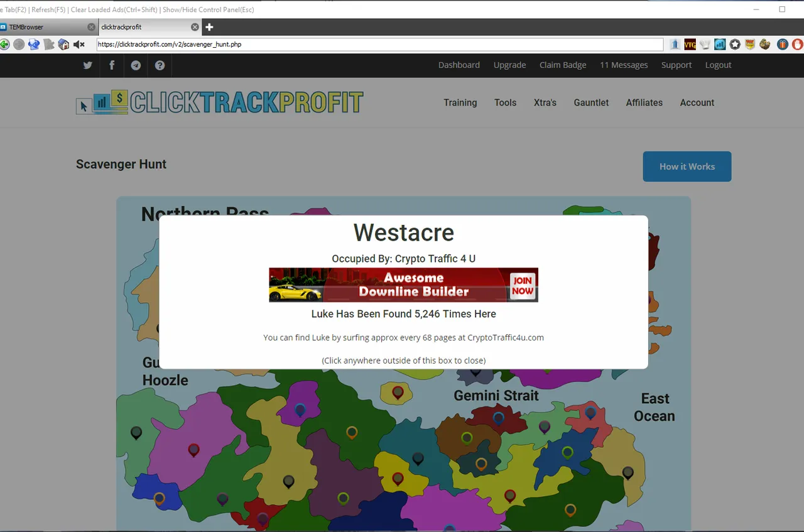804x532 pixels.
Task: Click Logout
Action: (718, 65)
